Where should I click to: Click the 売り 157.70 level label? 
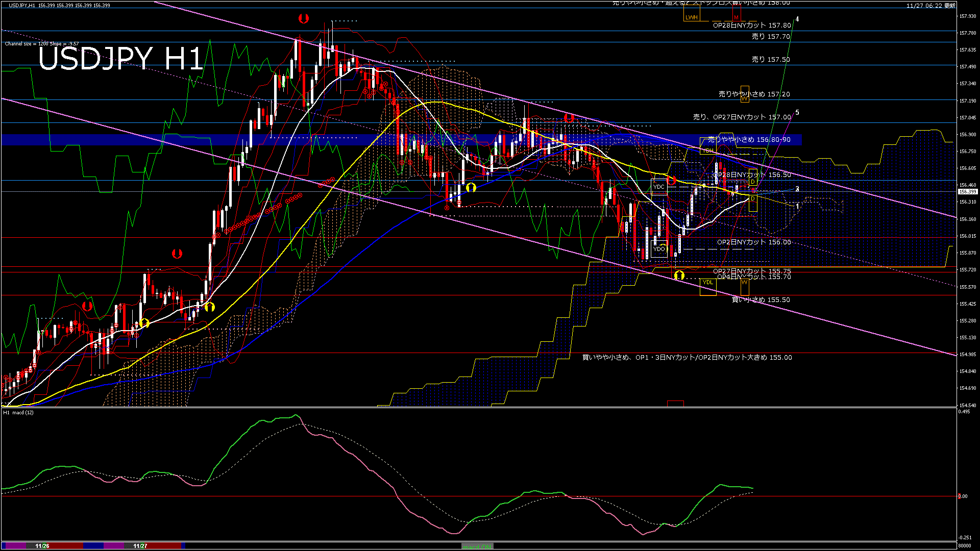click(771, 37)
